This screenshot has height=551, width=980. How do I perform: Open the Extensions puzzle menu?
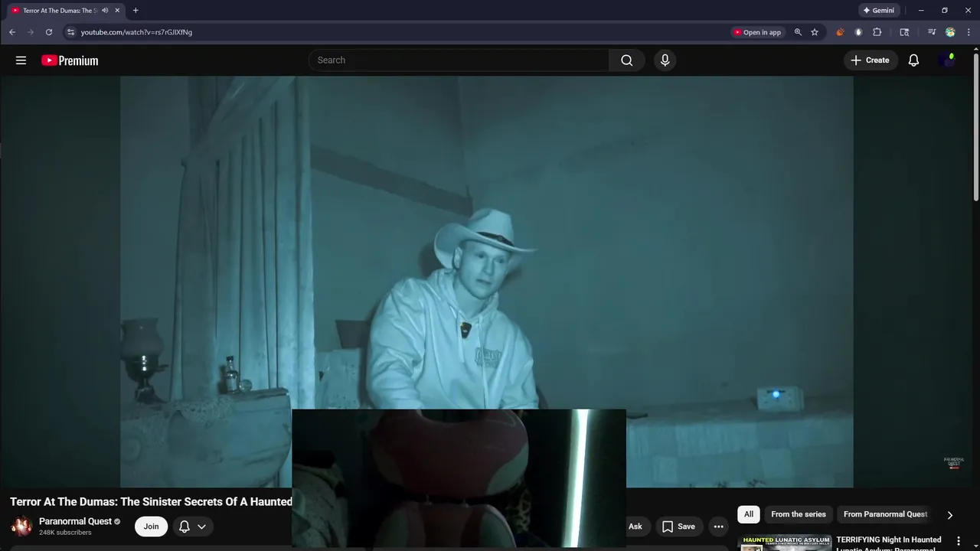pyautogui.click(x=877, y=32)
